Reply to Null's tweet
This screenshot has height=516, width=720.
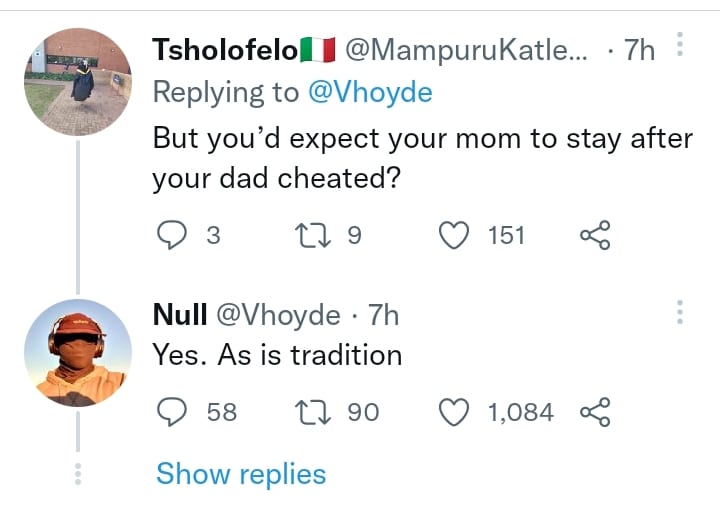point(173,411)
